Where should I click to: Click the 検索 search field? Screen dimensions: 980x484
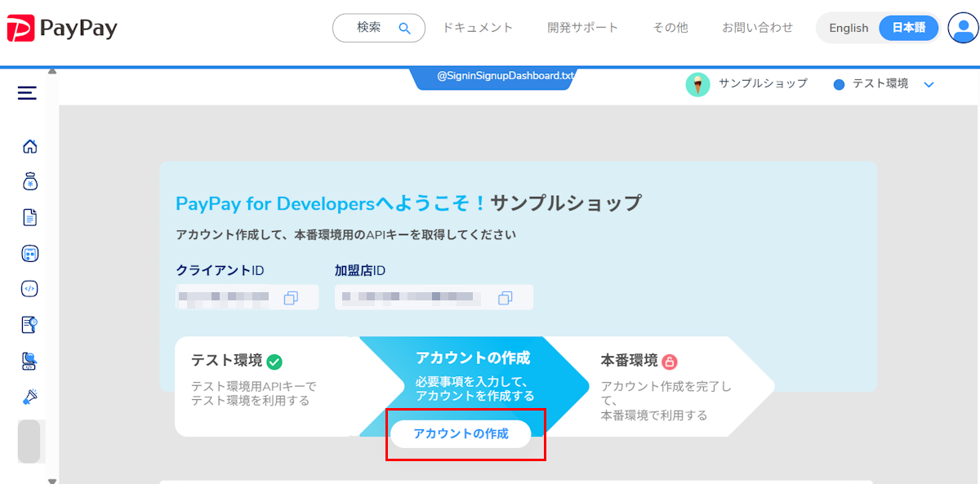(x=379, y=28)
